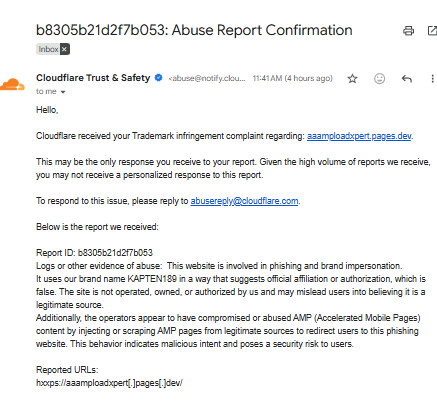The width and height of the screenshot is (437, 402).
Task: Click the Report ID b8305b21d2f7b053 line
Action: (x=94, y=253)
